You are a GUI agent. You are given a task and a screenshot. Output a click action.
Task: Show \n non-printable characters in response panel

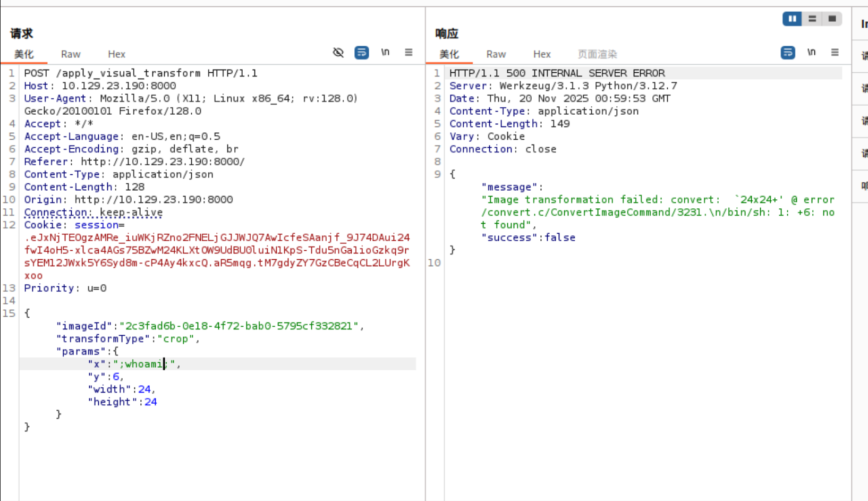coord(811,53)
